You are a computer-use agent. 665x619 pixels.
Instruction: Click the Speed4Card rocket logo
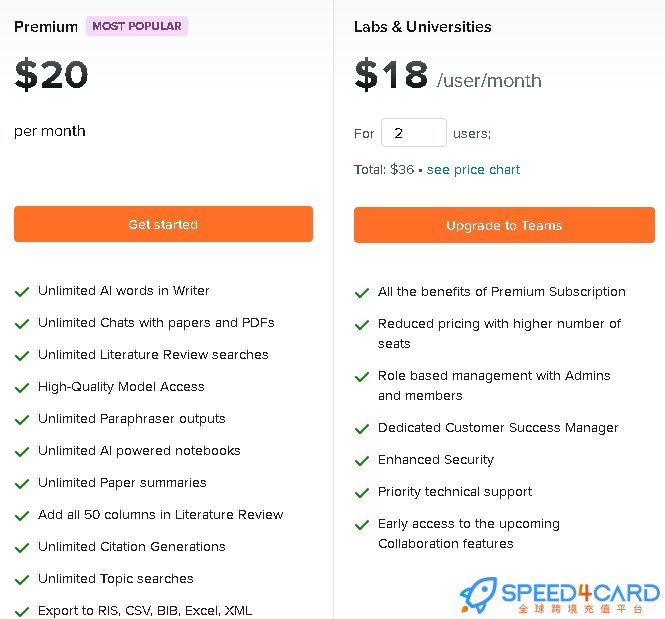click(x=479, y=594)
